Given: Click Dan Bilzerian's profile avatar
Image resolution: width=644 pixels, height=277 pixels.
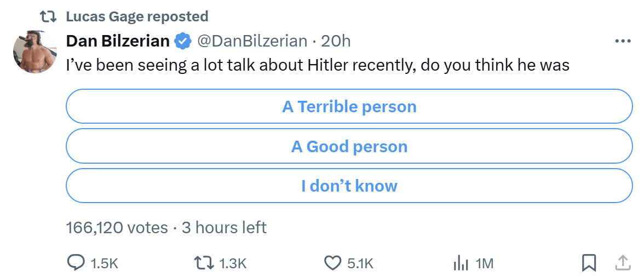Looking at the screenshot, I should point(35,51).
